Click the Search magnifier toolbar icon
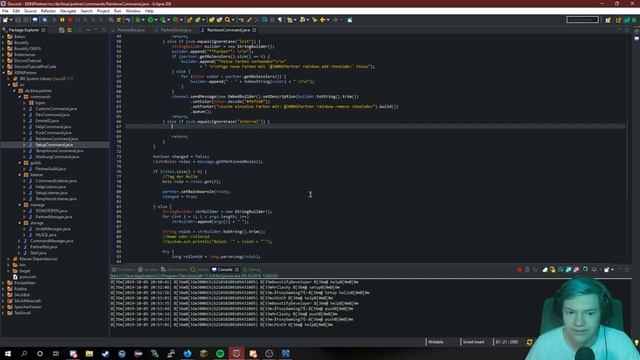The image size is (640, 360). pos(227,20)
